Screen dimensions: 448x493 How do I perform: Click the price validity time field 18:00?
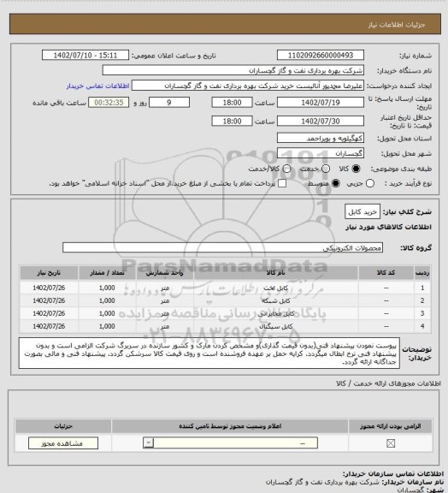click(x=232, y=121)
